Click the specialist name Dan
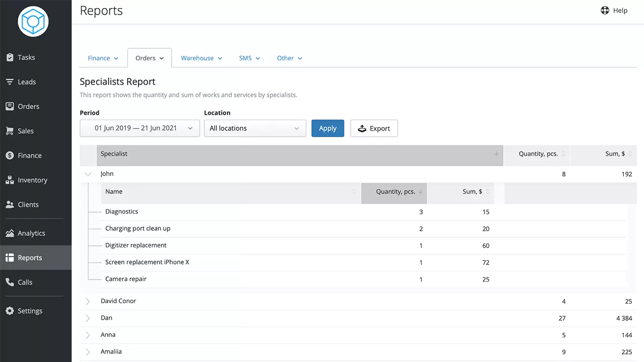The height and width of the screenshot is (362, 644). [107, 318]
